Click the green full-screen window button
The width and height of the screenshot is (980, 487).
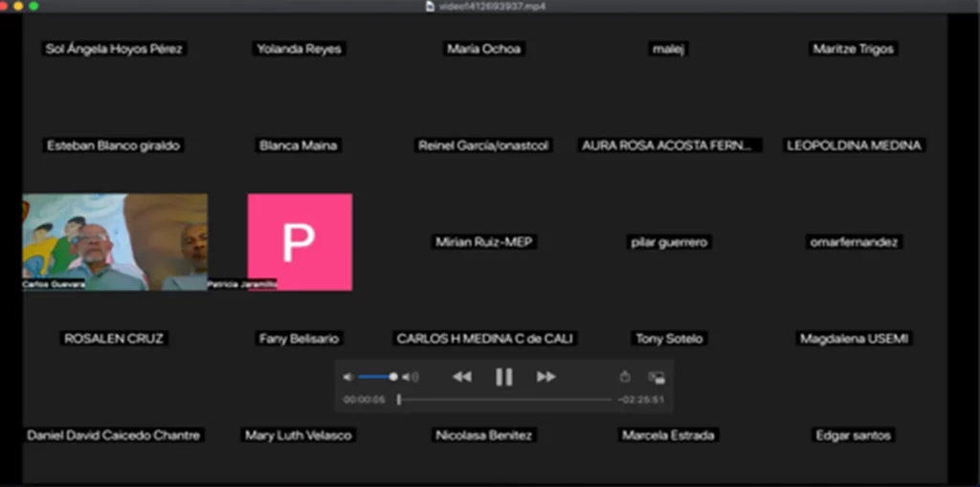(33, 6)
